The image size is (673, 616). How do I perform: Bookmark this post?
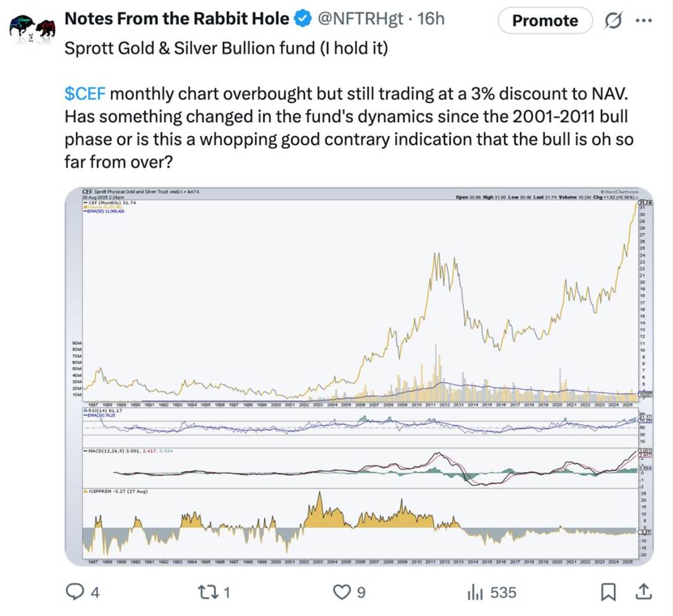pyautogui.click(x=608, y=593)
